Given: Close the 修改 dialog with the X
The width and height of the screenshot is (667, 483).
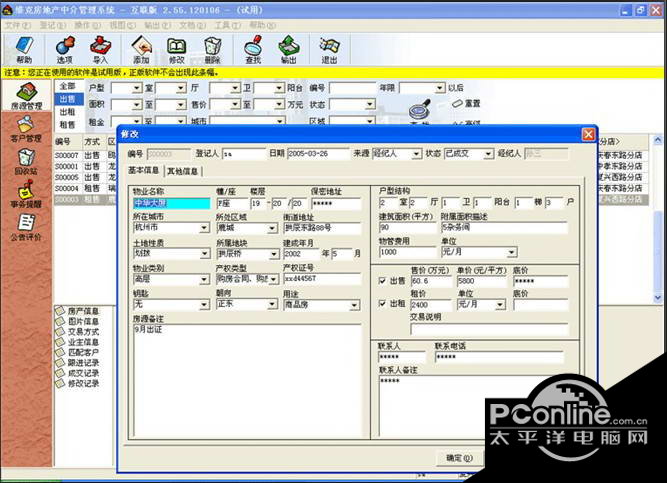Looking at the screenshot, I should click(x=588, y=134).
